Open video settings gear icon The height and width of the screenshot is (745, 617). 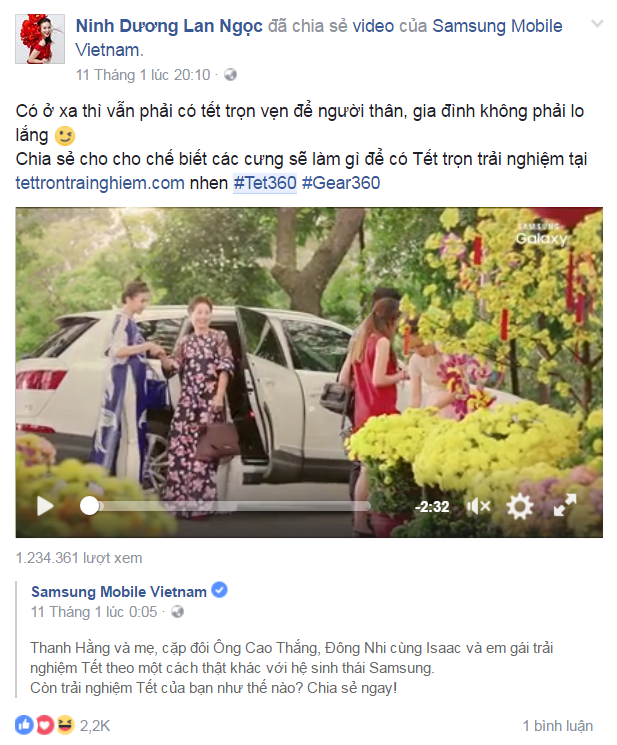520,506
